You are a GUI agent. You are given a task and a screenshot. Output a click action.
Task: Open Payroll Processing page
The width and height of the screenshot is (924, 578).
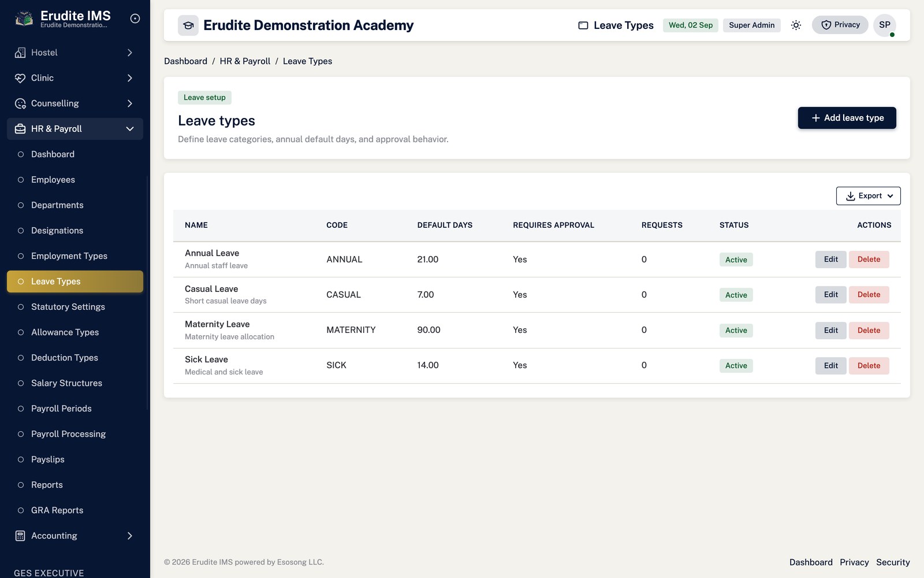pyautogui.click(x=75, y=434)
